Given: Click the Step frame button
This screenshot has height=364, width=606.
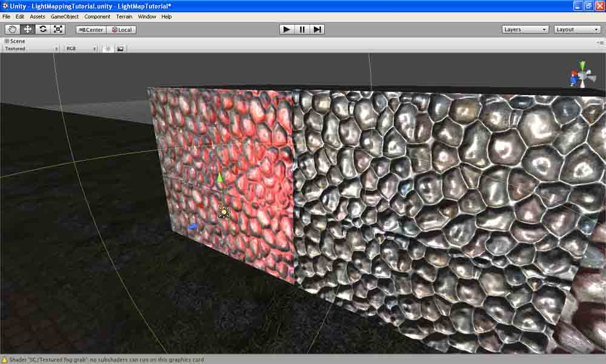Looking at the screenshot, I should 317,28.
